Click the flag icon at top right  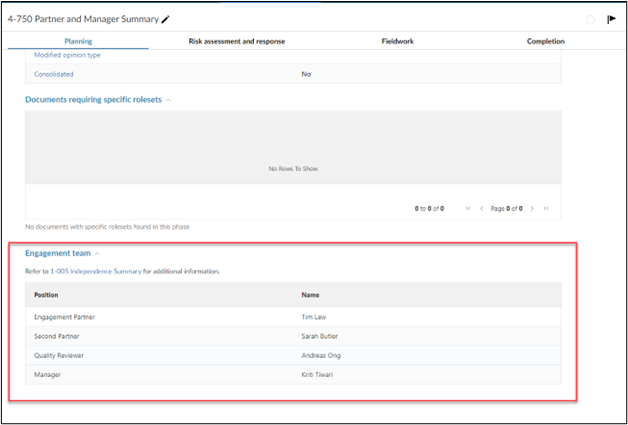[x=611, y=19]
